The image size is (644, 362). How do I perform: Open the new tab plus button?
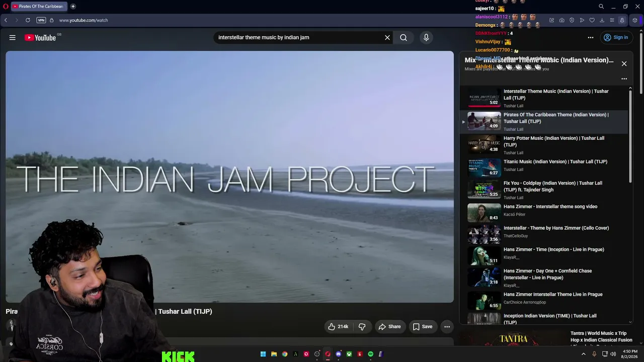point(73,7)
